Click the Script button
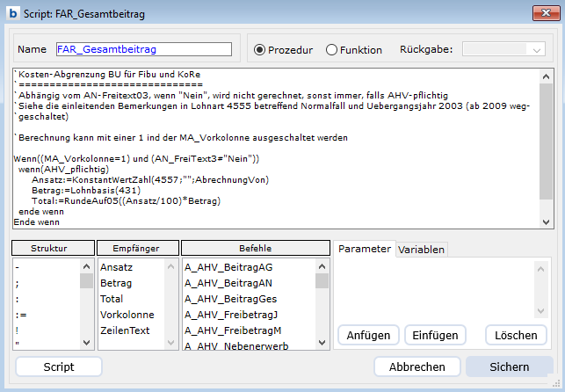The image size is (565, 392). [x=58, y=367]
